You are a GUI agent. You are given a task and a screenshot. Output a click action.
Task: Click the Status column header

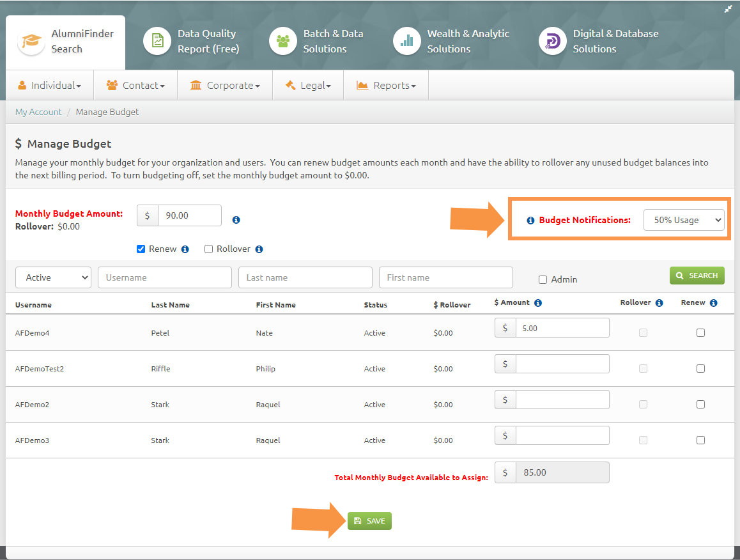(376, 305)
